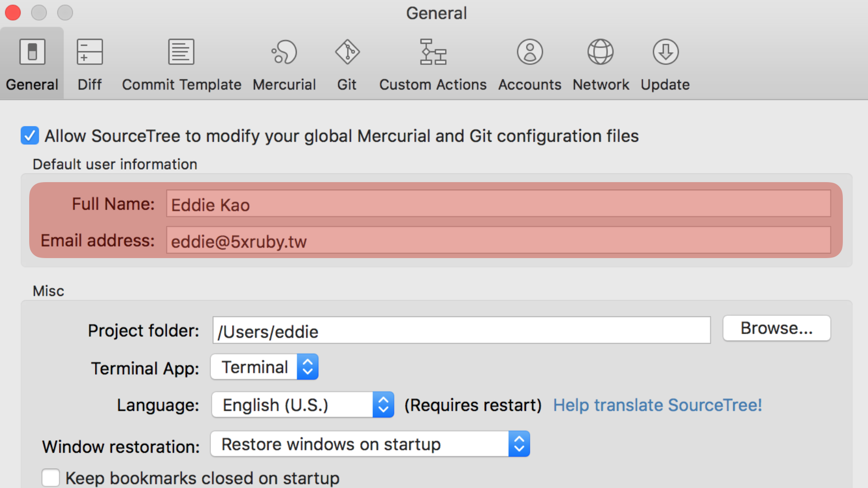This screenshot has width=868, height=488.
Task: Uncheck Allow SourceTree to modify global configuration
Action: pos(30,136)
